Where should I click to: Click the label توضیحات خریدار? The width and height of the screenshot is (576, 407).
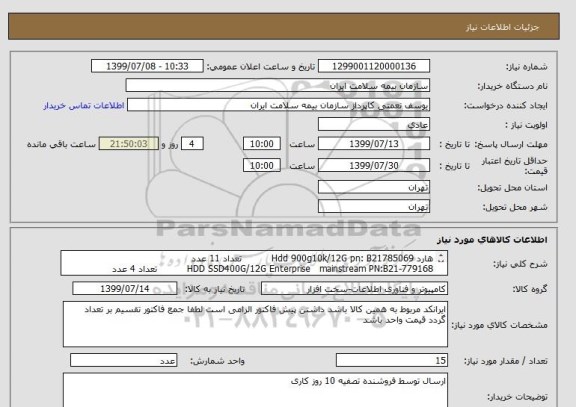517,397
